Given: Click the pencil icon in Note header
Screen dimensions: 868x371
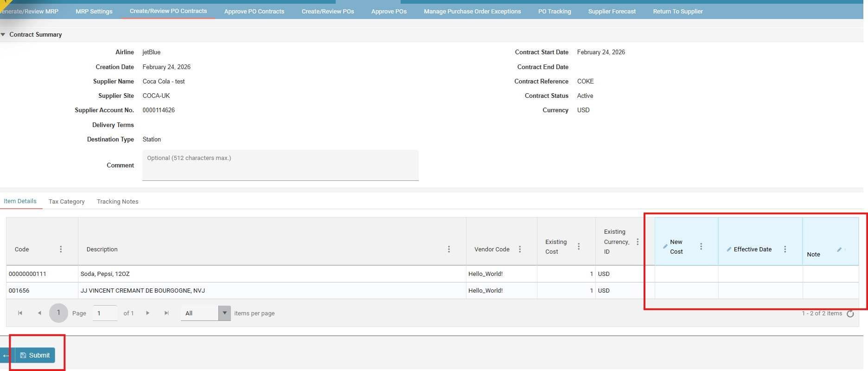Looking at the screenshot, I should (839, 249).
